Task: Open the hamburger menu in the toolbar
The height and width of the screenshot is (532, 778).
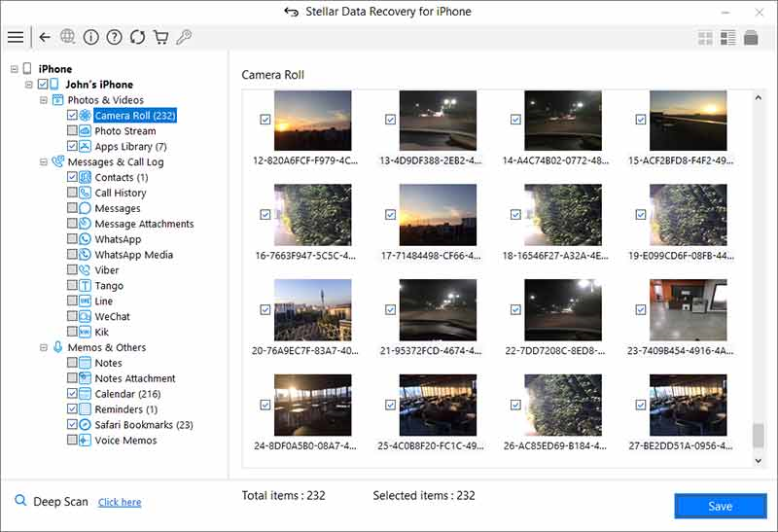Action: click(x=16, y=37)
